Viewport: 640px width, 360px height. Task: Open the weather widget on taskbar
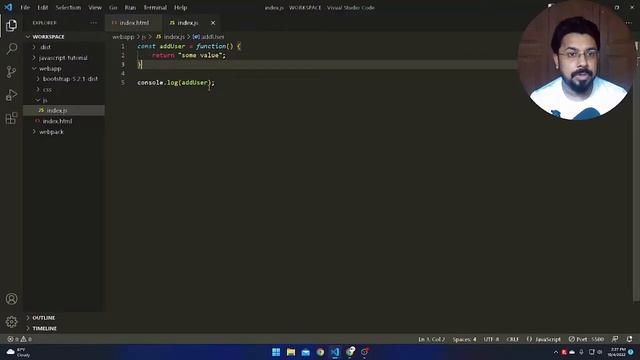click(x=18, y=352)
